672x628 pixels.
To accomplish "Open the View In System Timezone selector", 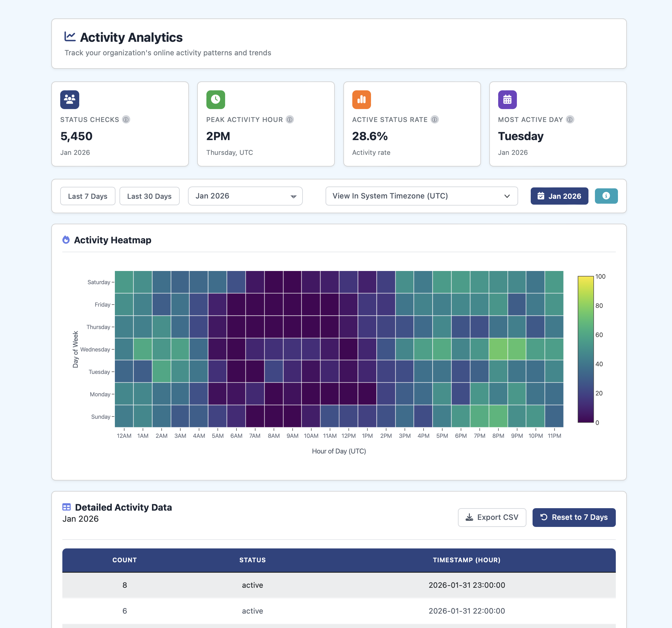I will (x=421, y=196).
